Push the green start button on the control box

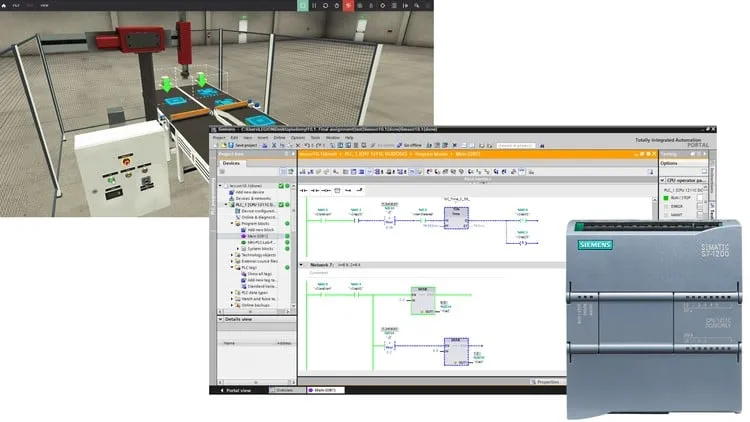point(111,180)
